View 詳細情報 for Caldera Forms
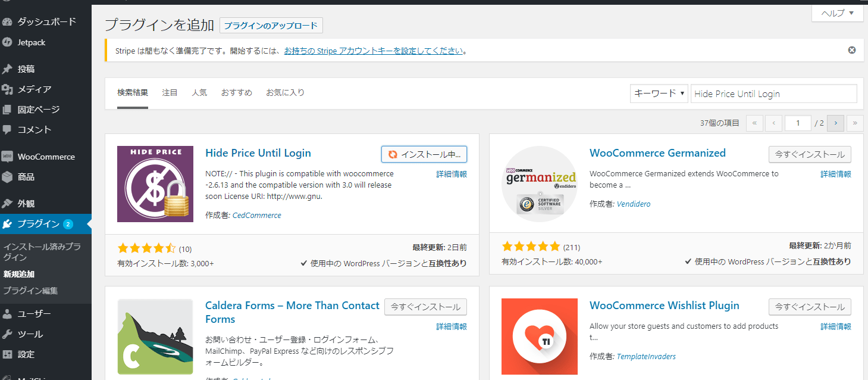868x380 pixels. 452,326
